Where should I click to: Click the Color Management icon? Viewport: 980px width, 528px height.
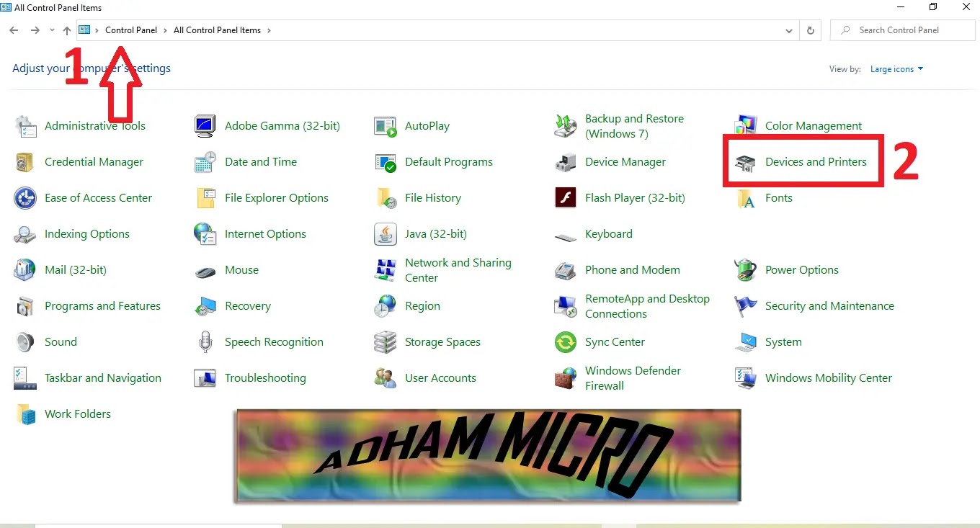point(746,126)
